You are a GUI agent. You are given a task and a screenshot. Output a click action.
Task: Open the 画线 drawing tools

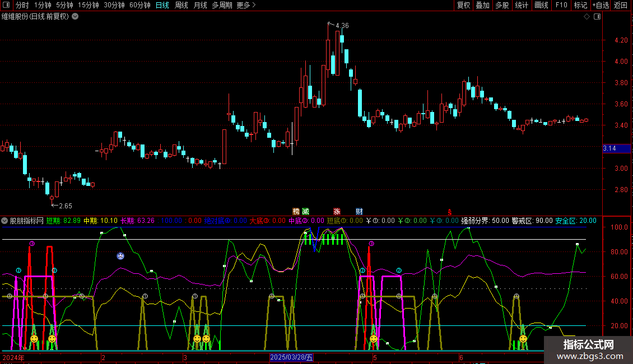[x=541, y=6]
